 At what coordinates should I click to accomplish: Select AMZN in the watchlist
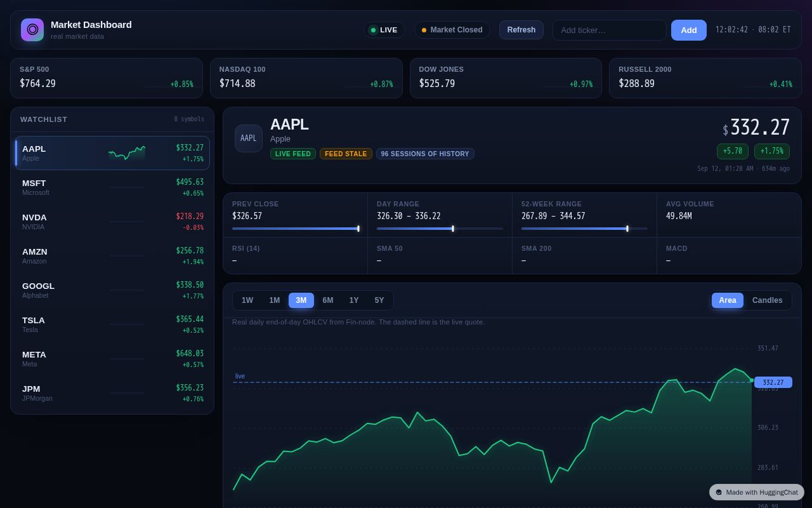[112, 256]
